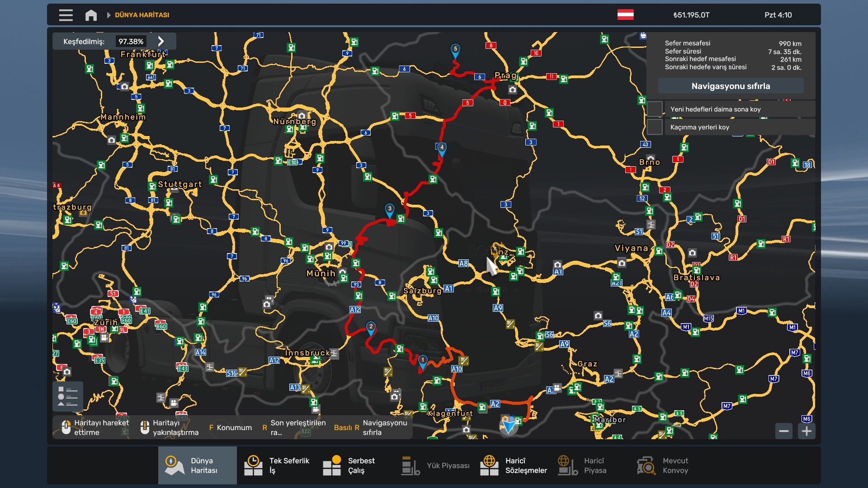This screenshot has height=488, width=868.
Task: Click the Mevcut Konvoy icon
Action: [646, 465]
